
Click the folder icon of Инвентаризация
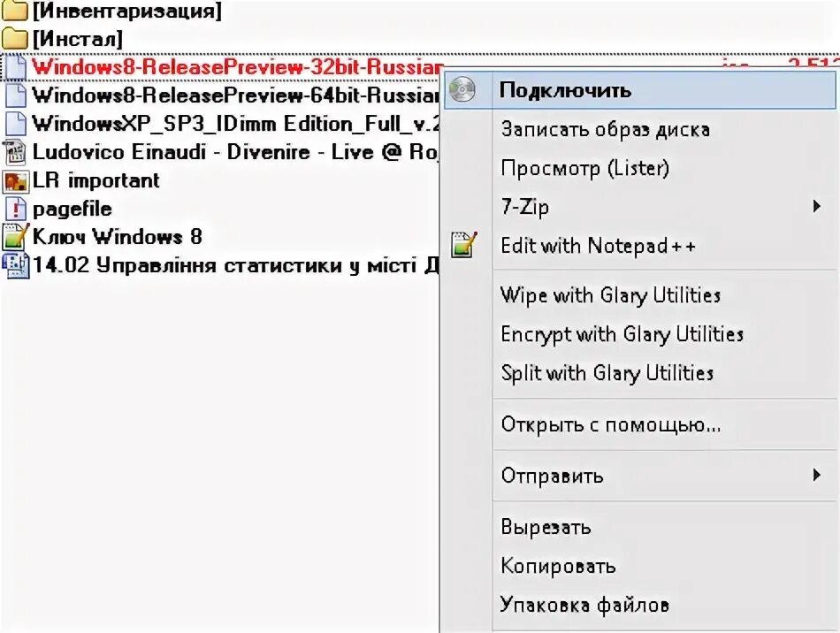14,11
